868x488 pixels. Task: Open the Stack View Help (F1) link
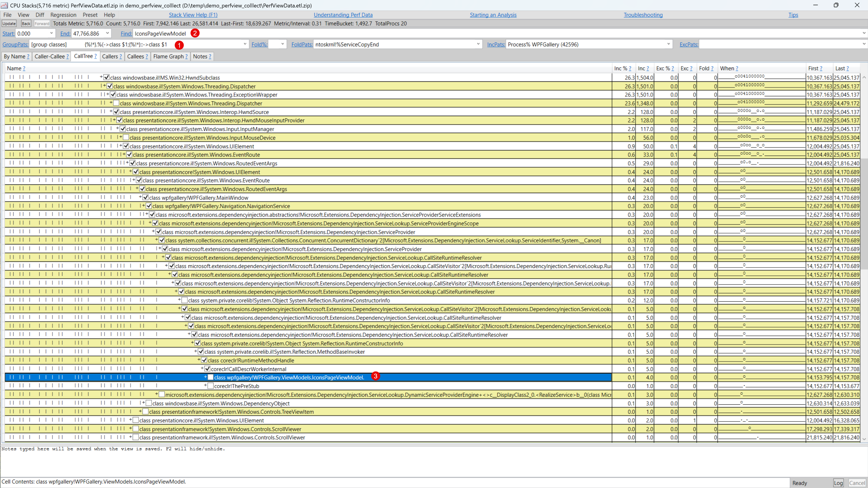click(193, 15)
